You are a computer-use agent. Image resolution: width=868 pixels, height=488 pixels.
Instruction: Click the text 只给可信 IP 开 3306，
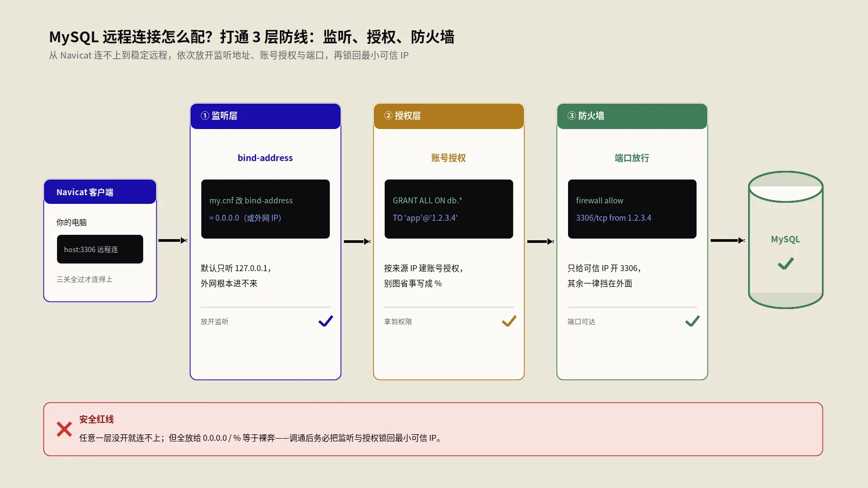tap(605, 268)
